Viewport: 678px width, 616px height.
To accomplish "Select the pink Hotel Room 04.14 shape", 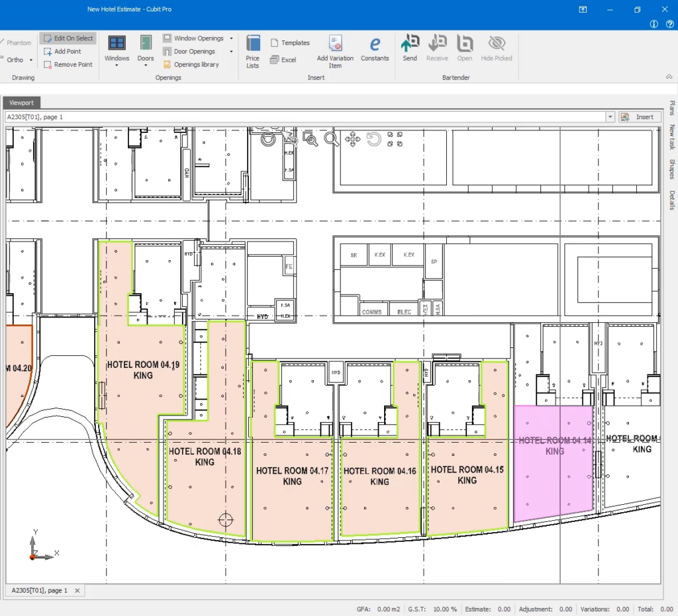I will (554, 463).
